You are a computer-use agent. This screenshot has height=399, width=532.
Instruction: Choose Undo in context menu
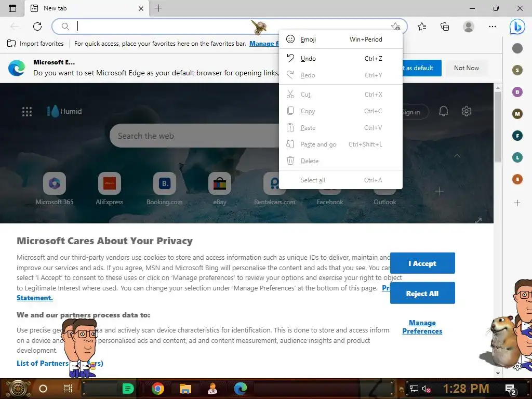[341, 58]
